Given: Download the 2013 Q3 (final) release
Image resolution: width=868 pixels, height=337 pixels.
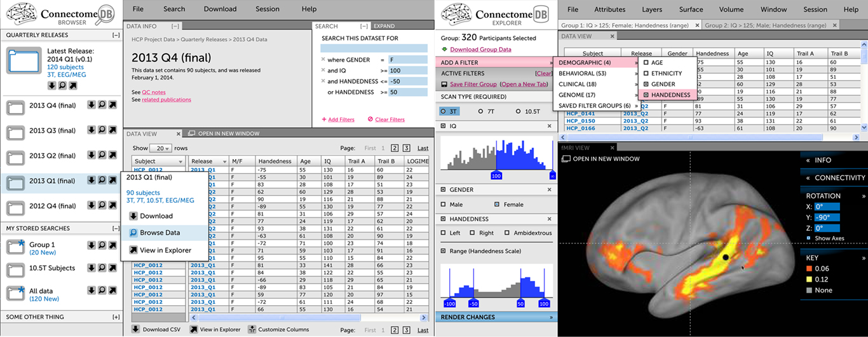Looking at the screenshot, I should click(92, 130).
